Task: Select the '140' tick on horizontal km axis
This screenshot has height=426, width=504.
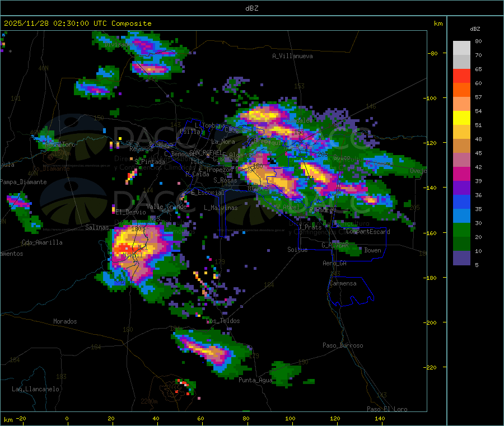Action: tap(380, 418)
